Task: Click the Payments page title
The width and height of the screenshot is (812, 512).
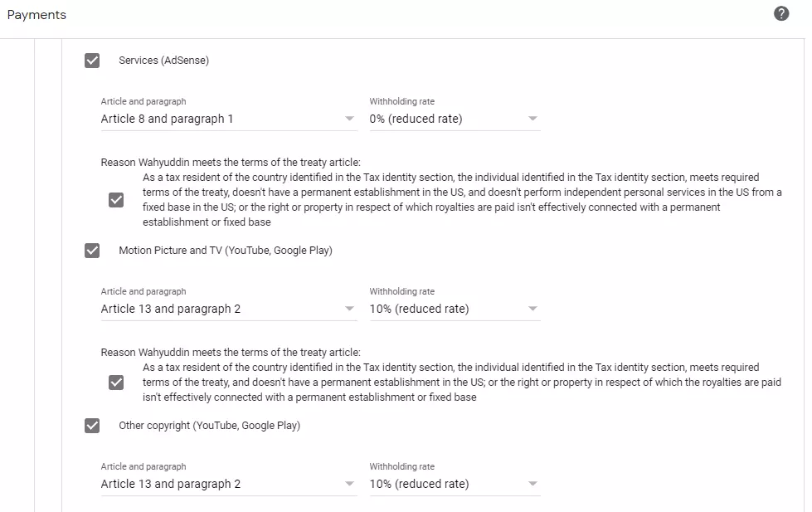Action: [36, 15]
